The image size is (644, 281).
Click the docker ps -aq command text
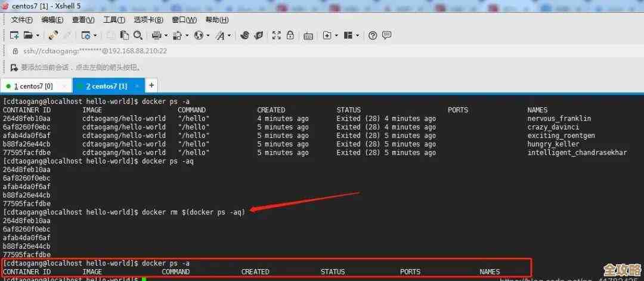[168, 162]
